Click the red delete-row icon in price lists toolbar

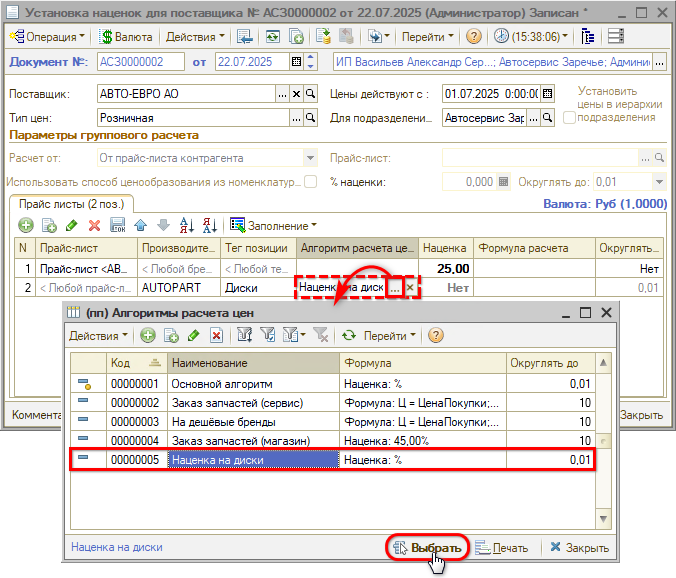pos(96,224)
